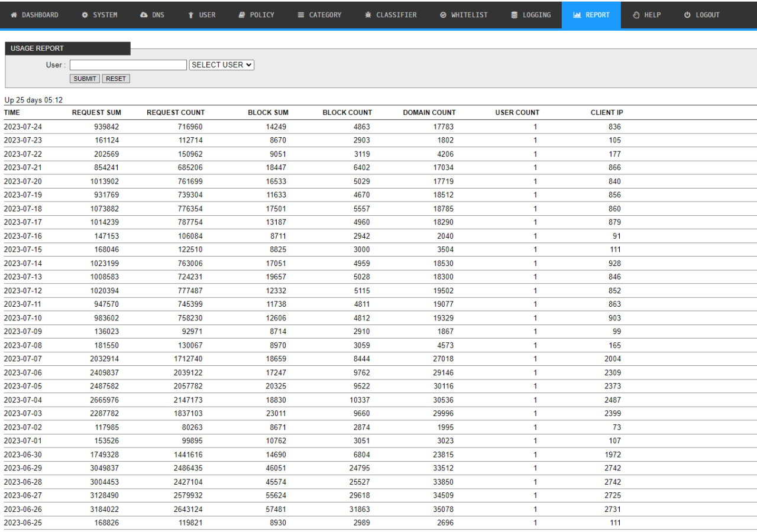Viewport: 757px width, 532px height.
Task: Click the RESET button
Action: 116,79
